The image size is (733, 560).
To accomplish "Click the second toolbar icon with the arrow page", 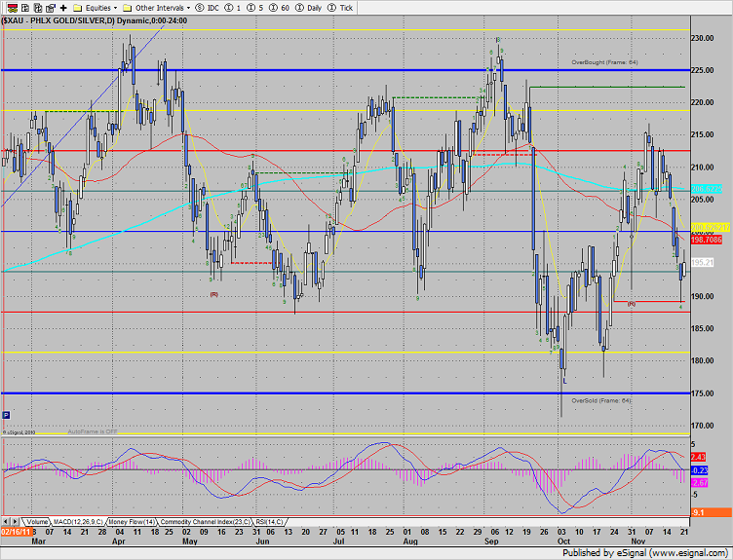I will (x=25, y=8).
